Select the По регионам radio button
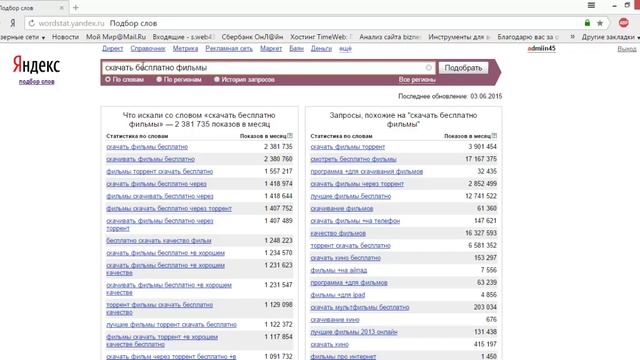 click(x=159, y=80)
